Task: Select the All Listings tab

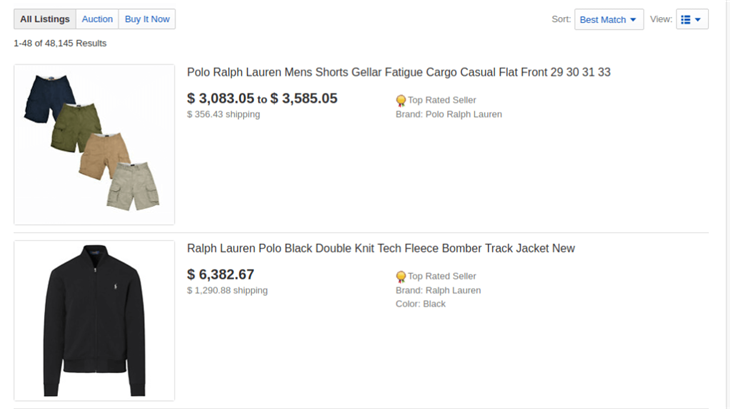Action: click(x=45, y=19)
